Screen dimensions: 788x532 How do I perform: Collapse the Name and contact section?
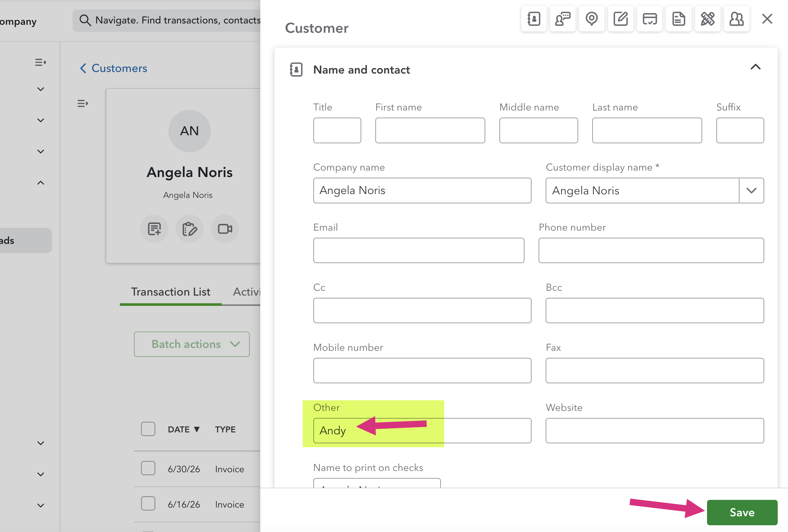tap(756, 67)
